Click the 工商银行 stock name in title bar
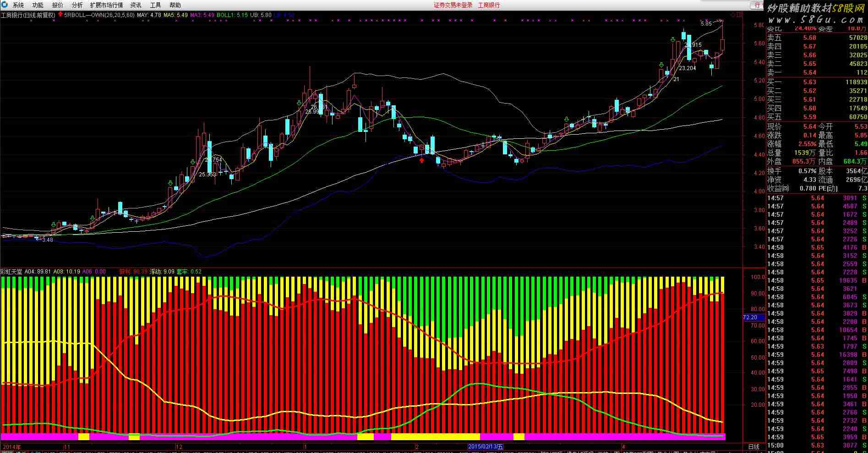The image size is (868, 453). [489, 5]
